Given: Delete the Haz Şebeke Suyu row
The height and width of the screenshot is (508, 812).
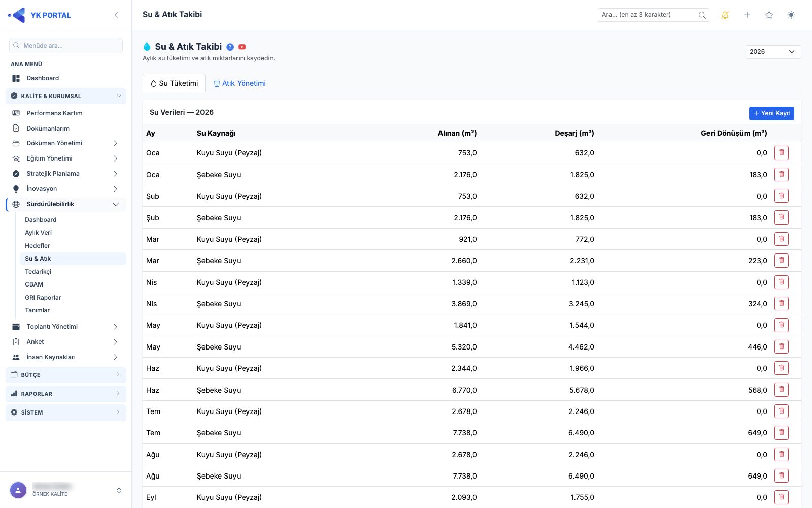Looking at the screenshot, I should (782, 390).
